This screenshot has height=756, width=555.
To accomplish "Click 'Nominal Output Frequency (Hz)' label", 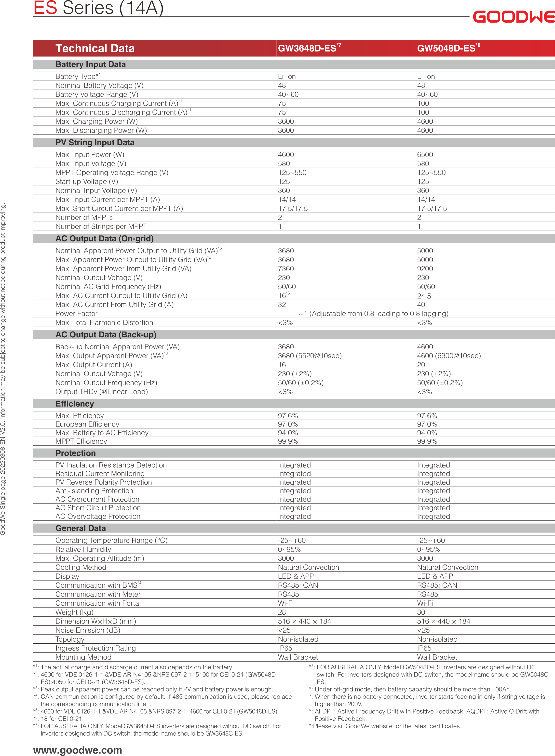I will pyautogui.click(x=106, y=383).
